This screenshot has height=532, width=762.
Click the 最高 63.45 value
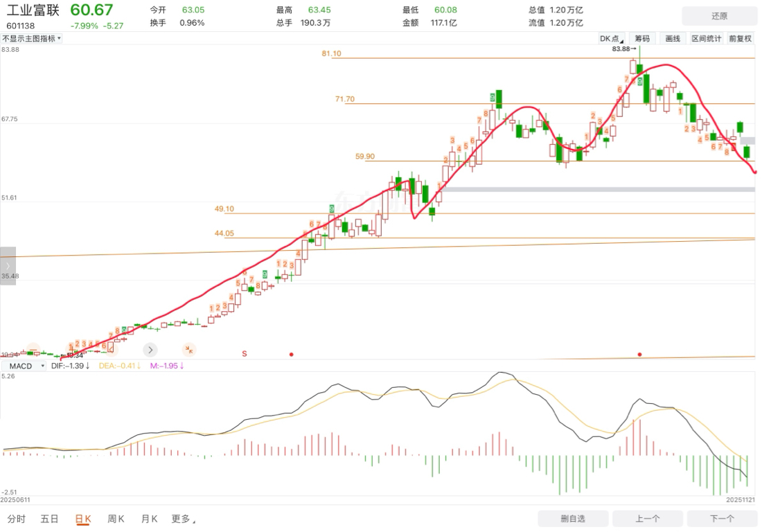pos(319,10)
